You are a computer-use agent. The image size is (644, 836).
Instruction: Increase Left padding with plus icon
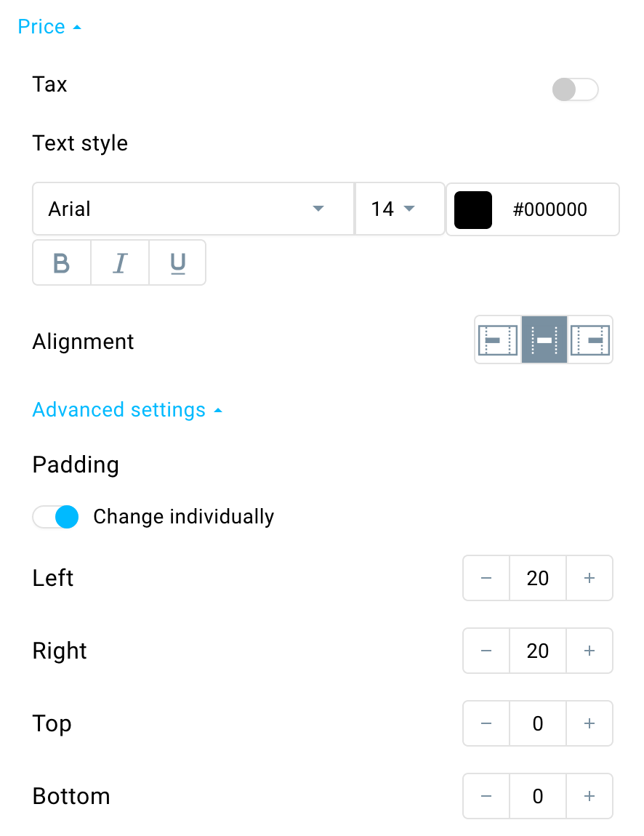click(x=589, y=578)
